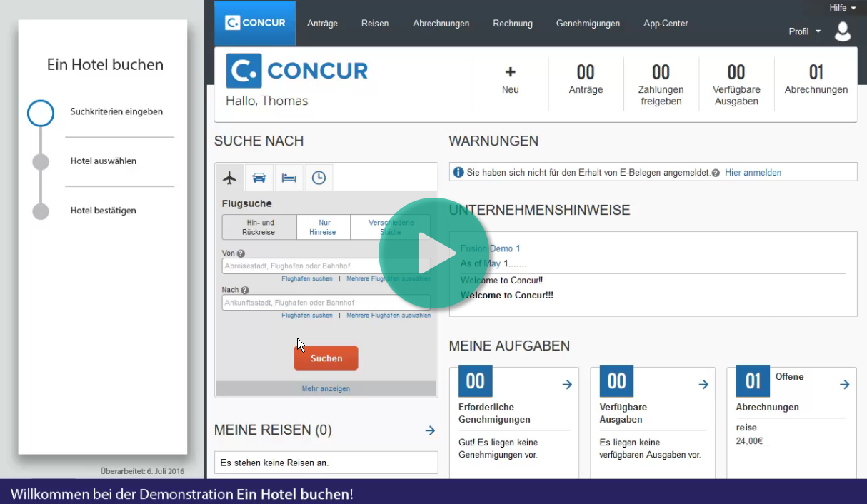Open the Profil dropdown
Viewport: 867px width, 504px height.
tap(805, 31)
